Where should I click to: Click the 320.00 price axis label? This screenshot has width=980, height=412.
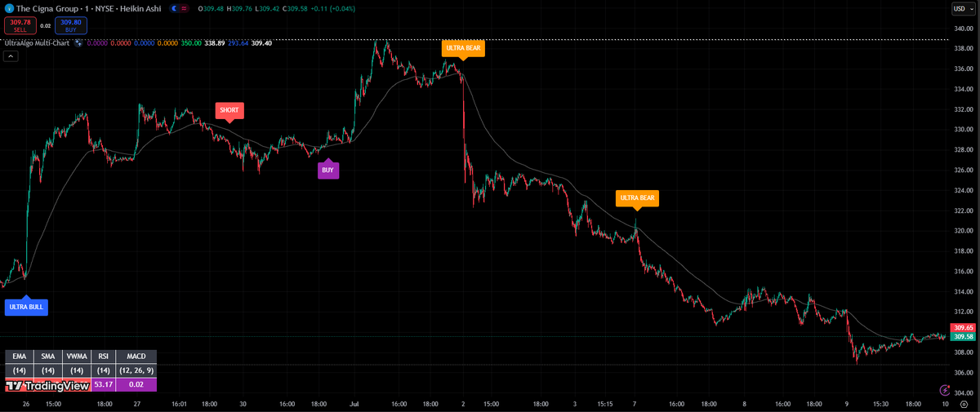964,230
